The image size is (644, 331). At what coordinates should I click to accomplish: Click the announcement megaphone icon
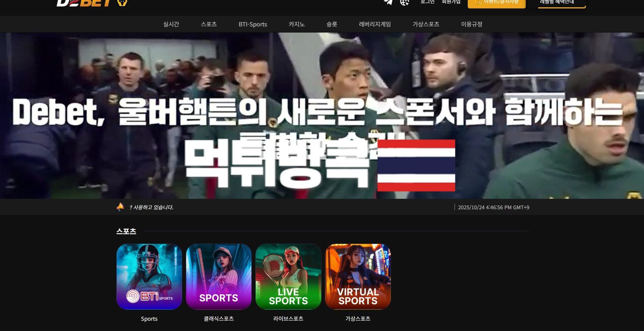pos(120,207)
